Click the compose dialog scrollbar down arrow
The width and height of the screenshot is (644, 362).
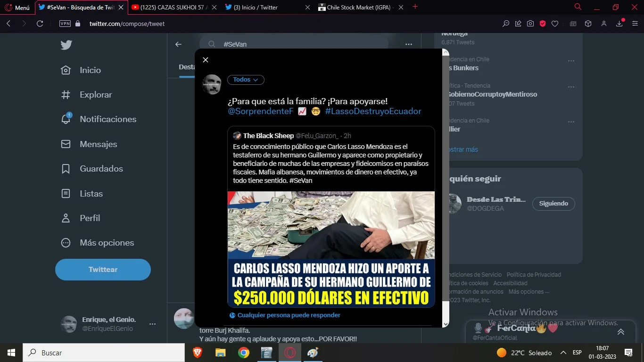coord(446,324)
